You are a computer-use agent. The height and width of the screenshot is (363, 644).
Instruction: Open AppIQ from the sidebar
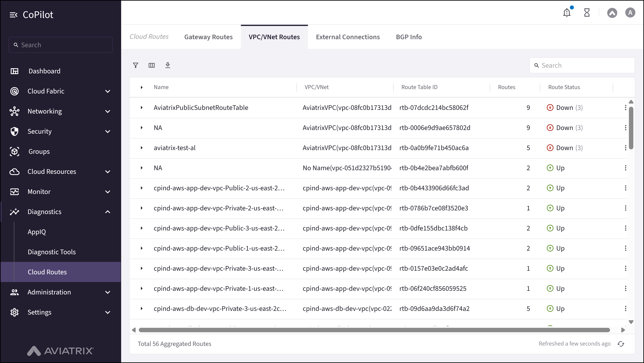37,232
